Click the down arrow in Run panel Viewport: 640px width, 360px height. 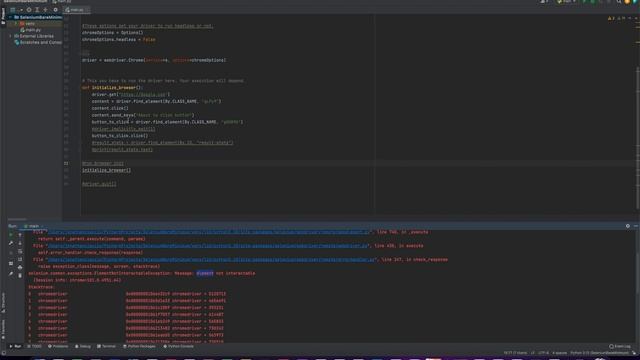click(x=20, y=243)
